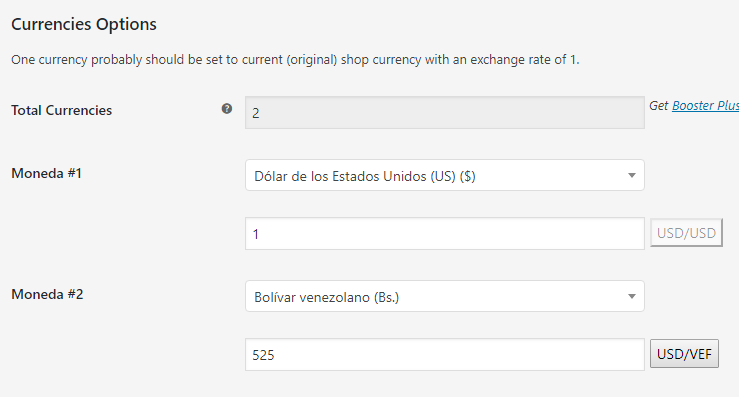The image size is (739, 397).
Task: Focus the exchange rate field containing 525
Action: click(444, 355)
